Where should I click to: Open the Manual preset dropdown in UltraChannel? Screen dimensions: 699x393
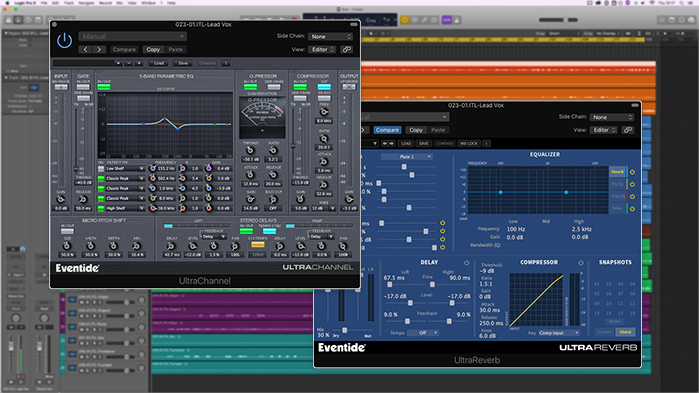coord(132,36)
